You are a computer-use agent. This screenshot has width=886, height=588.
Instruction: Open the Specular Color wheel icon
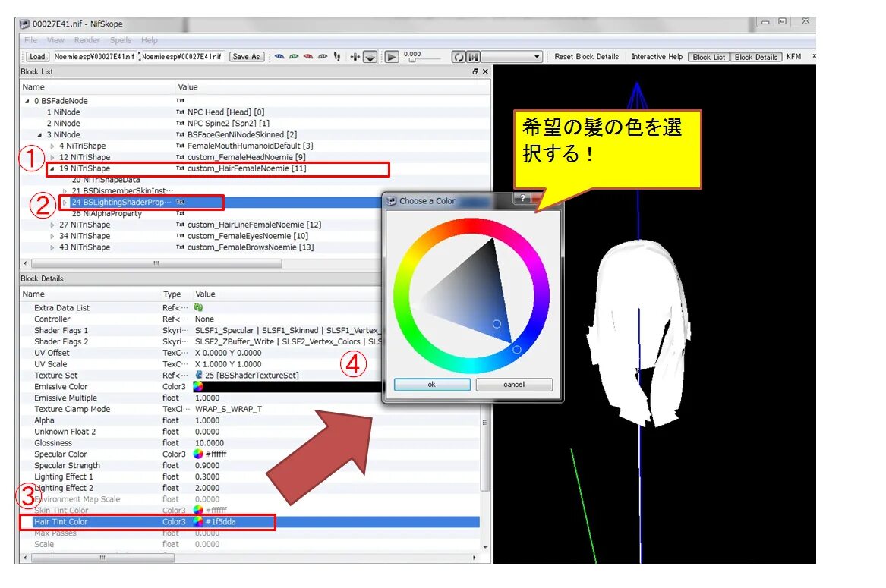(x=198, y=454)
